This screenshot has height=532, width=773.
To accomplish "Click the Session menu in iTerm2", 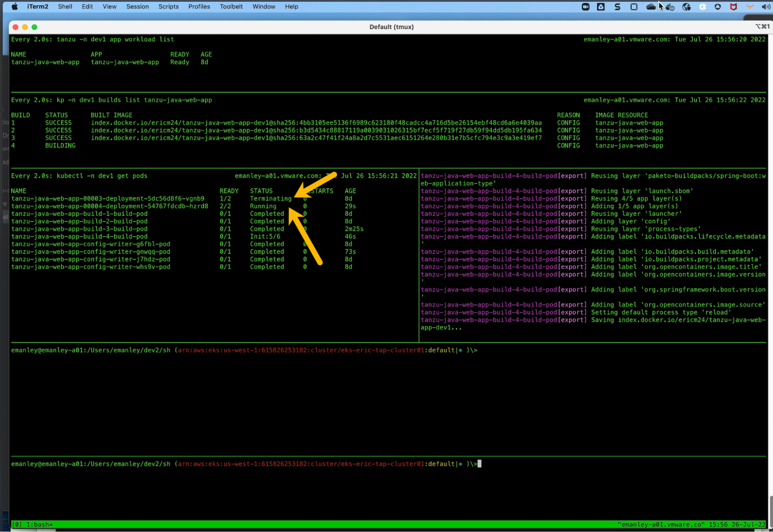I will pos(137,7).
